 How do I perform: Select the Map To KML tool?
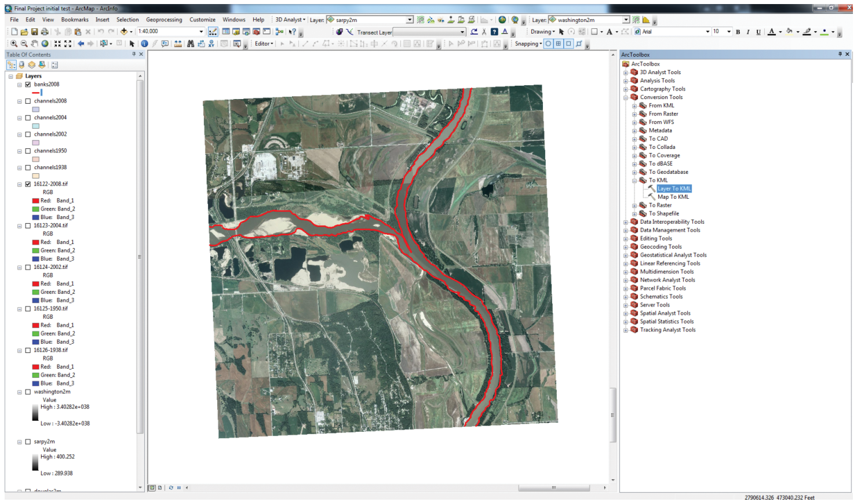[x=673, y=197]
